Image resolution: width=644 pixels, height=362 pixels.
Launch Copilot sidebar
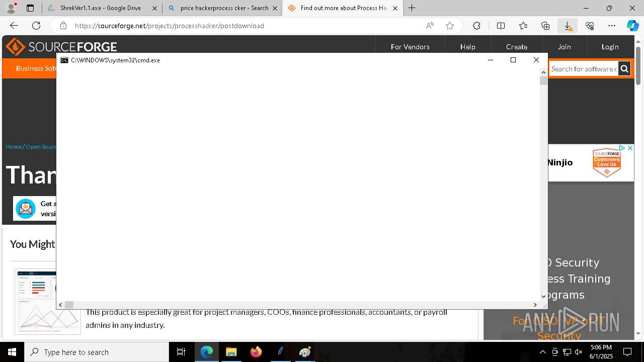click(x=632, y=26)
